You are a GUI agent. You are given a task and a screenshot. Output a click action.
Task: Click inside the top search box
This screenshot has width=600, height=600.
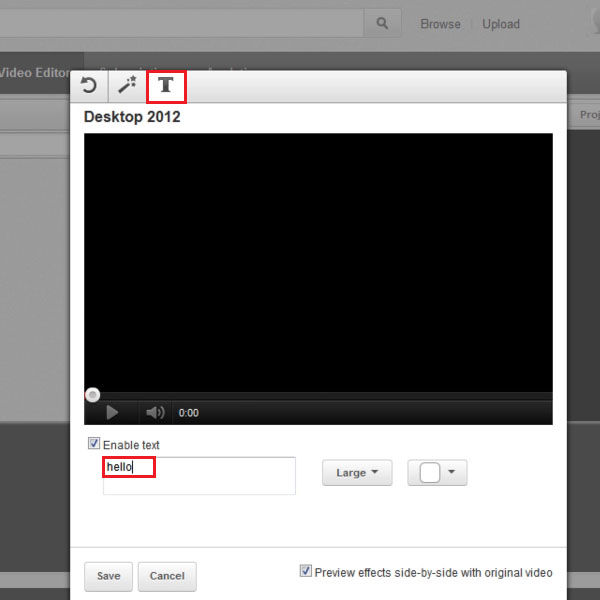[181, 23]
